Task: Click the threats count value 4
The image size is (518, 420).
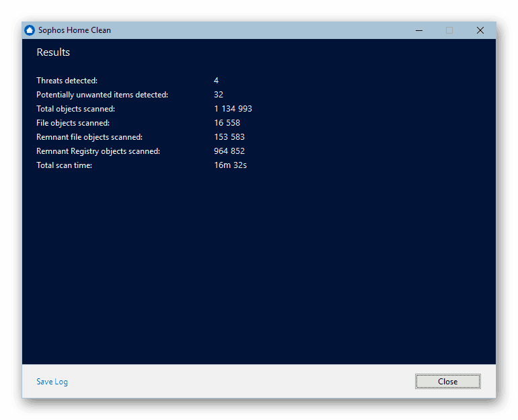Action: point(216,81)
